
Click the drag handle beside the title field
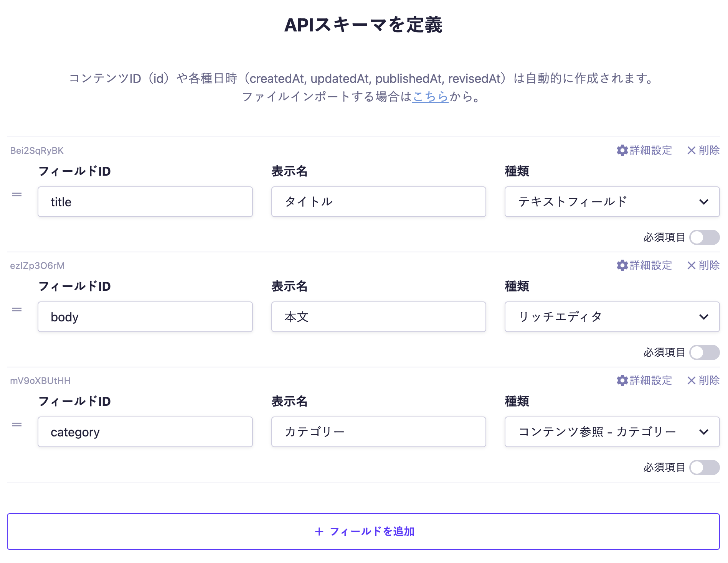coord(17,194)
